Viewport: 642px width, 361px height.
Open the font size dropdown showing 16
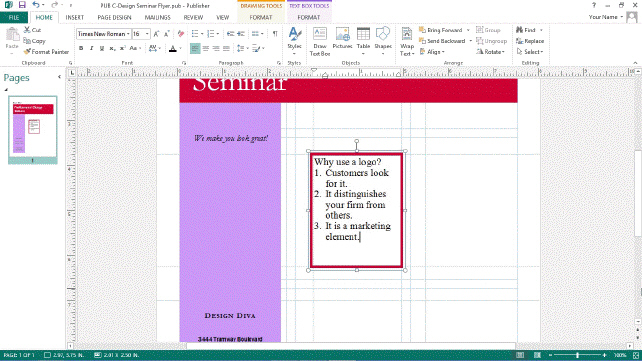pos(147,34)
